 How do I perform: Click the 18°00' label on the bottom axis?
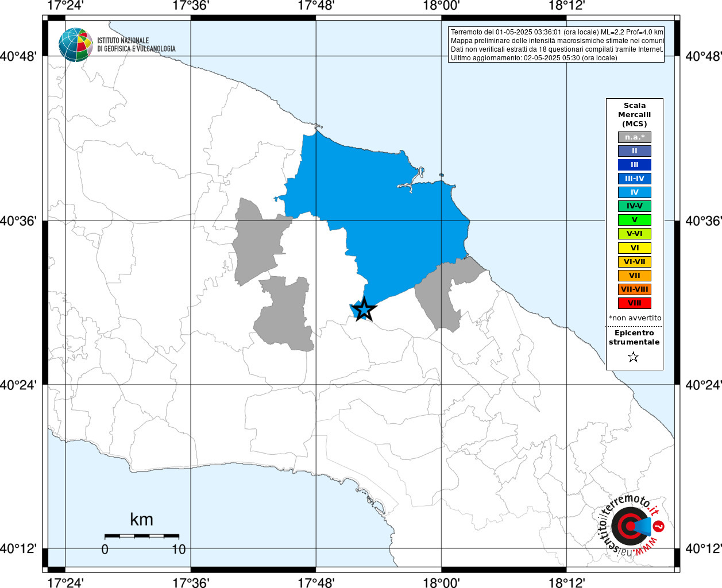(x=441, y=582)
